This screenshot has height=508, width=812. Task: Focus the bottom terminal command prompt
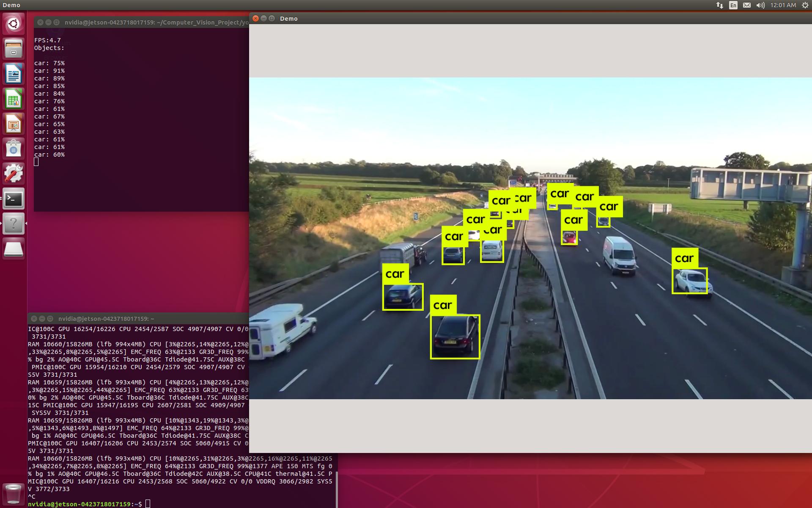[x=148, y=504]
